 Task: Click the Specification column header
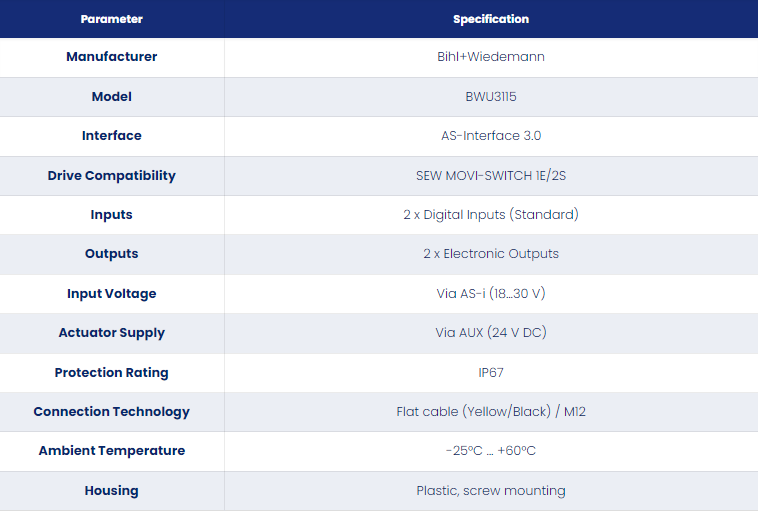pos(491,19)
